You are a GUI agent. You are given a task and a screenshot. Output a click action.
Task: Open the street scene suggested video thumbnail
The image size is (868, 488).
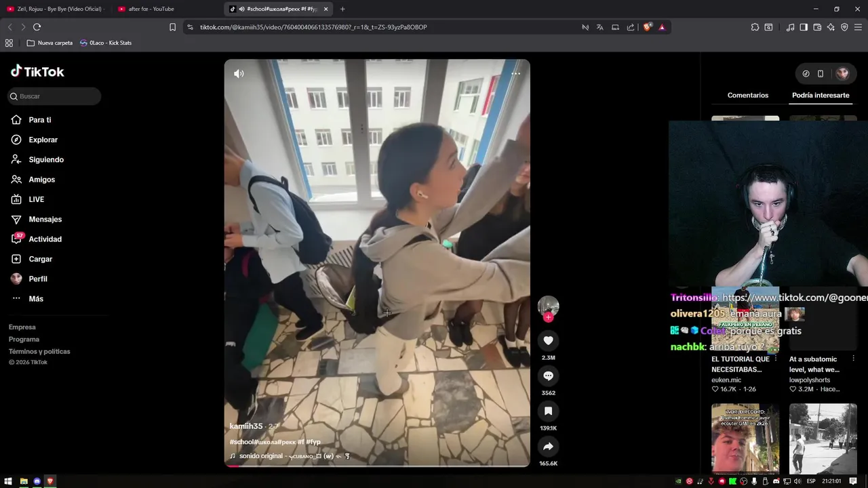click(823, 438)
